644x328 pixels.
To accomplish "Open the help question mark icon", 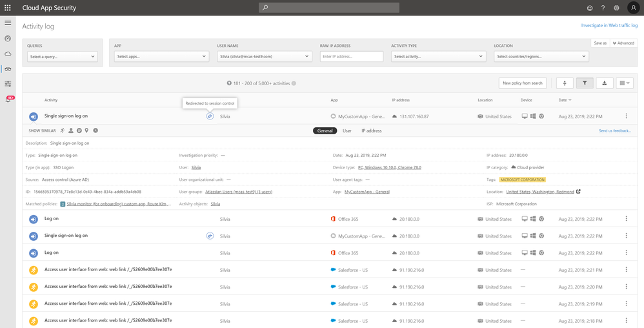I will (x=603, y=8).
